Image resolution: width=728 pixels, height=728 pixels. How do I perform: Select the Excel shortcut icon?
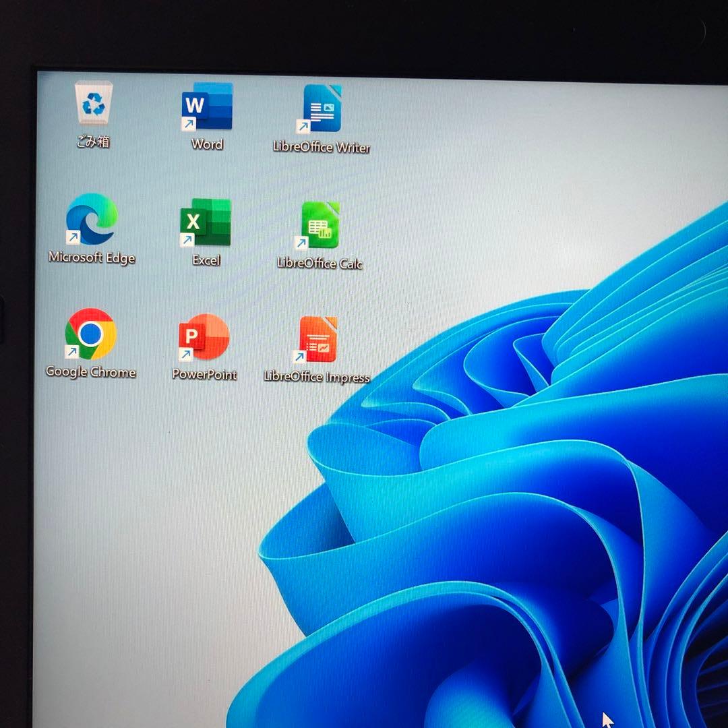[x=205, y=222]
